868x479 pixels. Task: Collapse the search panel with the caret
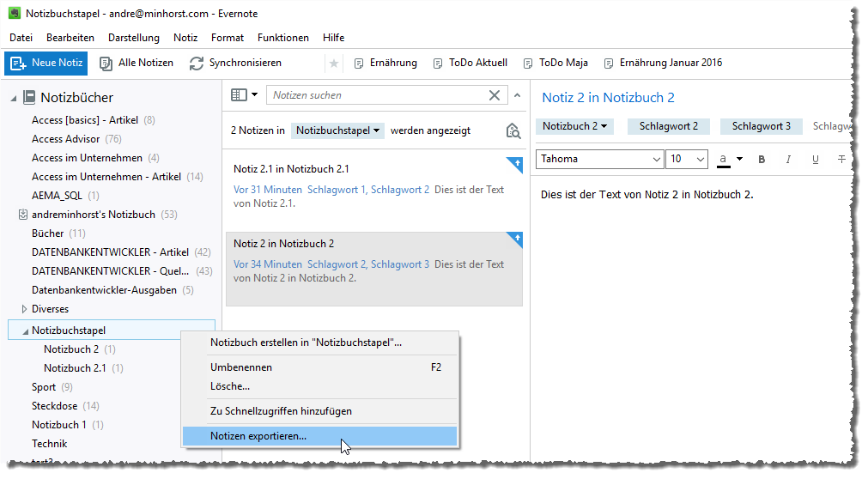(517, 95)
